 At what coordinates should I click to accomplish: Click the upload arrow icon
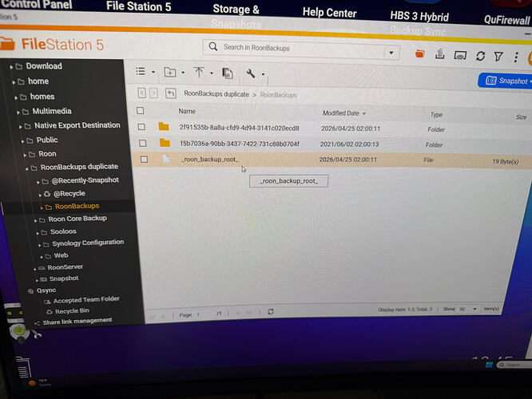[x=198, y=72]
